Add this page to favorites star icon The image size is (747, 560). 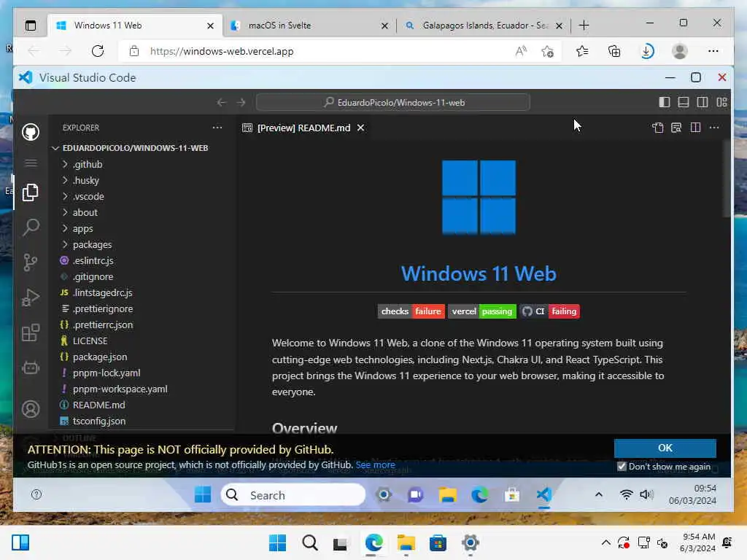[x=547, y=51]
